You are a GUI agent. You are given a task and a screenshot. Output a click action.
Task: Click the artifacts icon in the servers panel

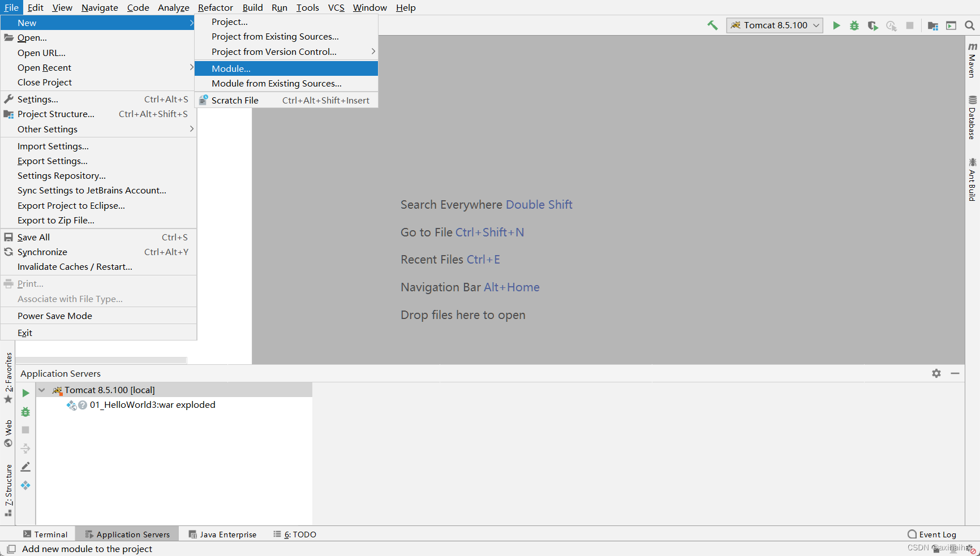(25, 485)
